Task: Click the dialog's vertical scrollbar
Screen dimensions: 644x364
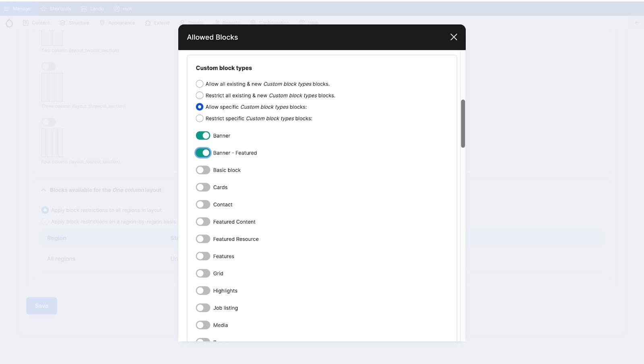Action: [x=463, y=123]
